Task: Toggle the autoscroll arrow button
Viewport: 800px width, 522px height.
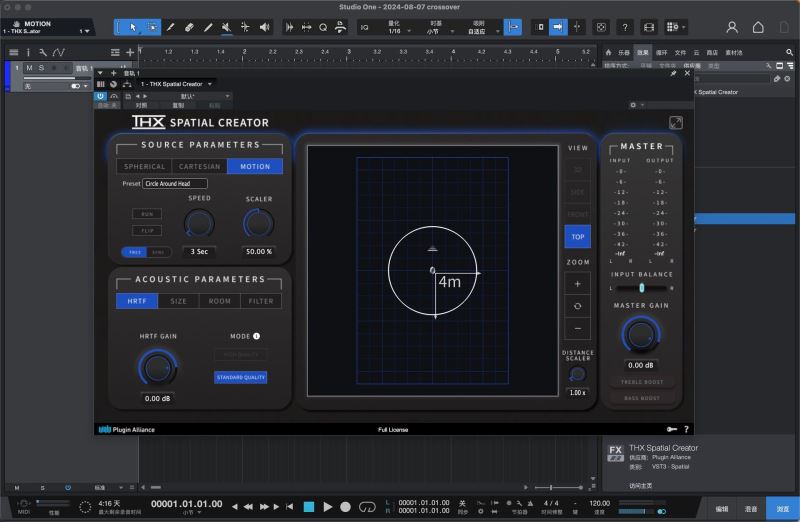Action: click(558, 27)
